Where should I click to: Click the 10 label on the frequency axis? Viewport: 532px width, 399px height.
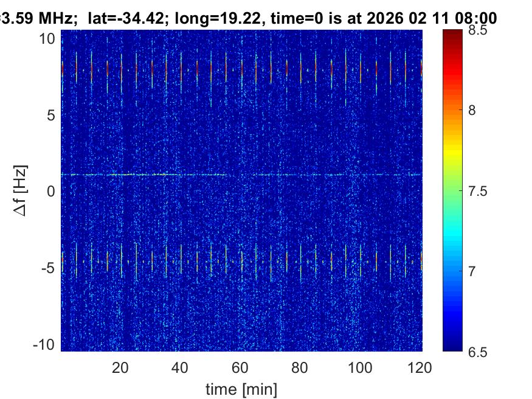(49, 39)
